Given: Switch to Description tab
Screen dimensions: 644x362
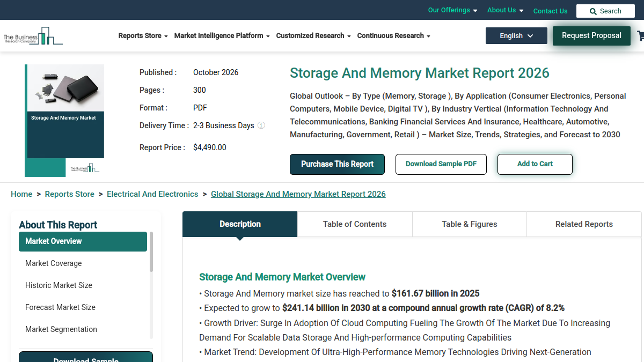Looking at the screenshot, I should click(x=240, y=224).
